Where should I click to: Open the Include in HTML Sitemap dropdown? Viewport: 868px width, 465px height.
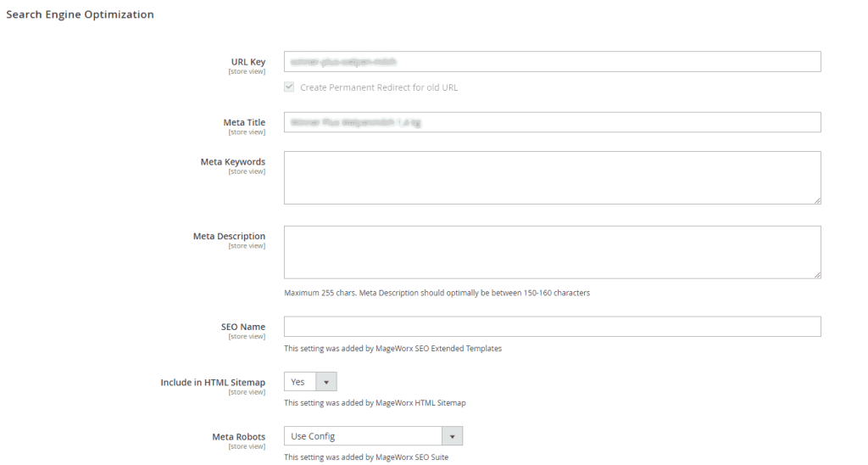(x=310, y=382)
